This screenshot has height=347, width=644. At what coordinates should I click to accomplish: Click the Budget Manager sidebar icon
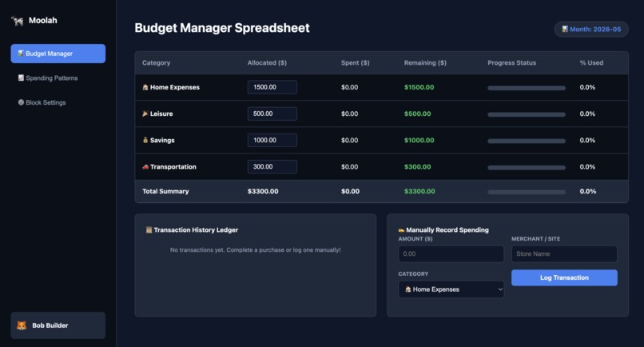(x=21, y=54)
